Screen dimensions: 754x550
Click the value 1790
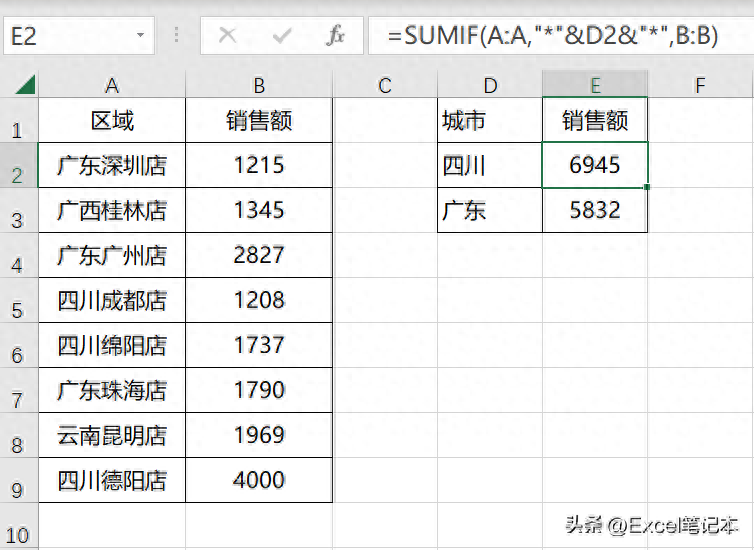259,390
